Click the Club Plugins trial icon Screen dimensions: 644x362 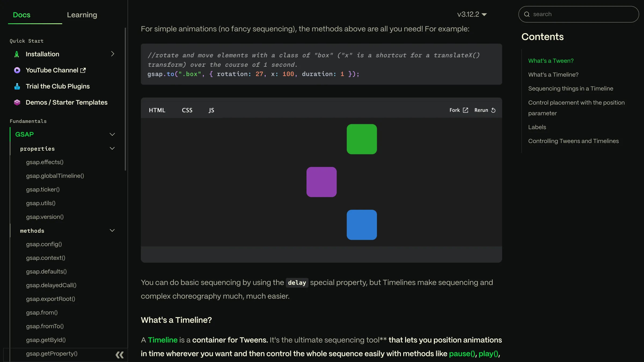17,86
